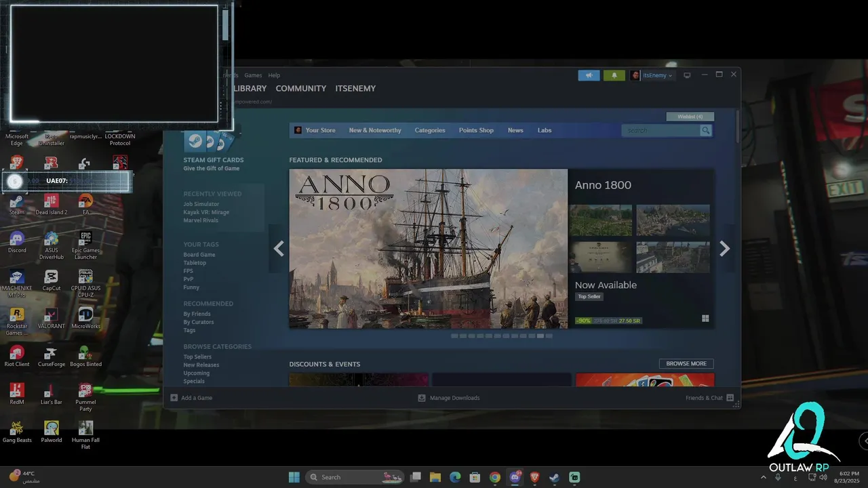Open Liar's Bar desktop shortcut
Image resolution: width=868 pixels, height=488 pixels.
[x=51, y=394]
